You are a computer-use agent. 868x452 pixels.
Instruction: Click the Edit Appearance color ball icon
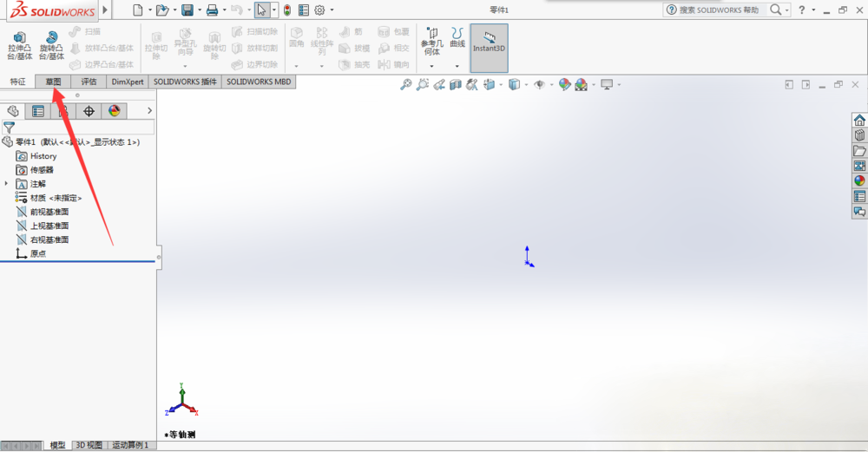pyautogui.click(x=565, y=85)
